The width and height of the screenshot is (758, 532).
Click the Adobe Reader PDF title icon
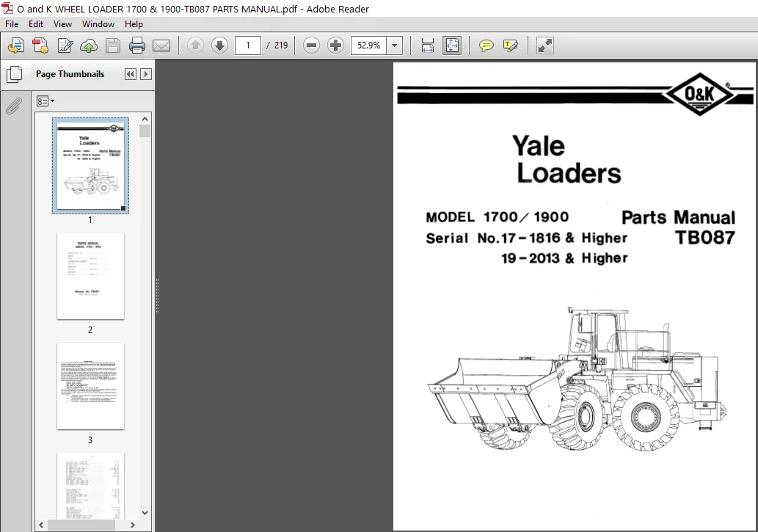[7, 8]
